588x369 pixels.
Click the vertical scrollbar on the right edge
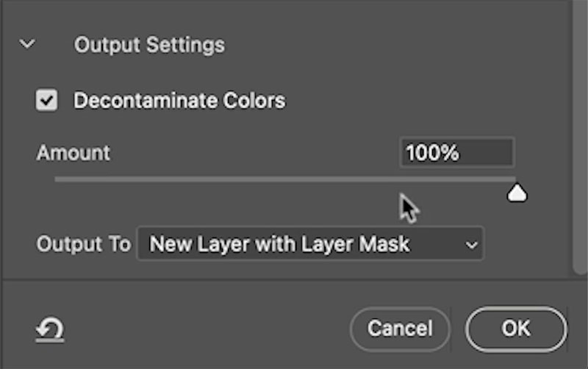[x=581, y=132]
